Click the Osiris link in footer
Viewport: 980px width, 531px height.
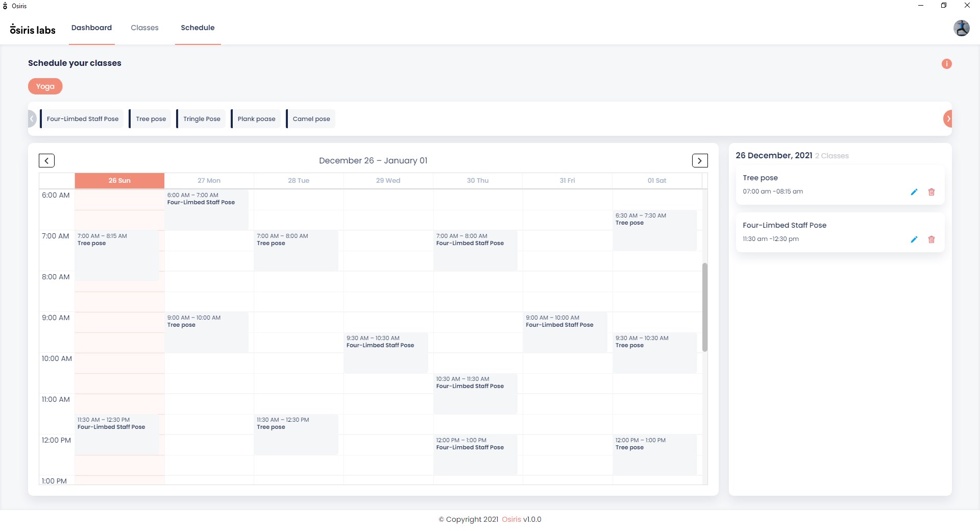[511, 519]
